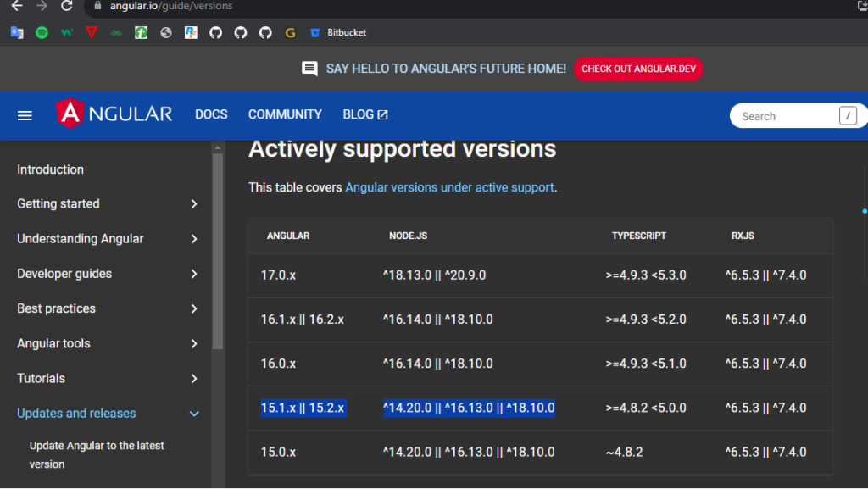868x489 pixels.
Task: Click Check Out Angular.dev button
Action: [x=638, y=69]
